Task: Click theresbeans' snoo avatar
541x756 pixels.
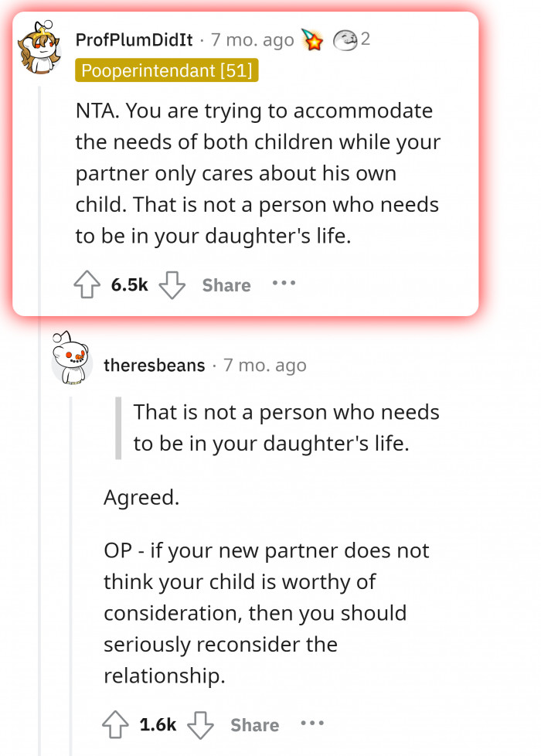Action: [x=73, y=364]
